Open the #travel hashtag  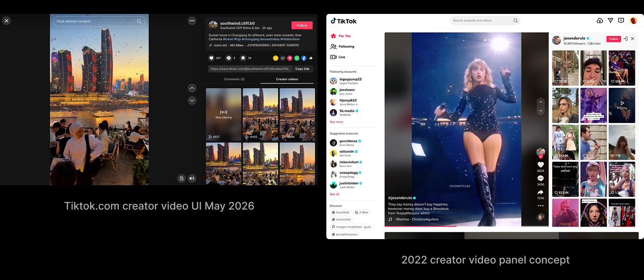tap(228, 39)
